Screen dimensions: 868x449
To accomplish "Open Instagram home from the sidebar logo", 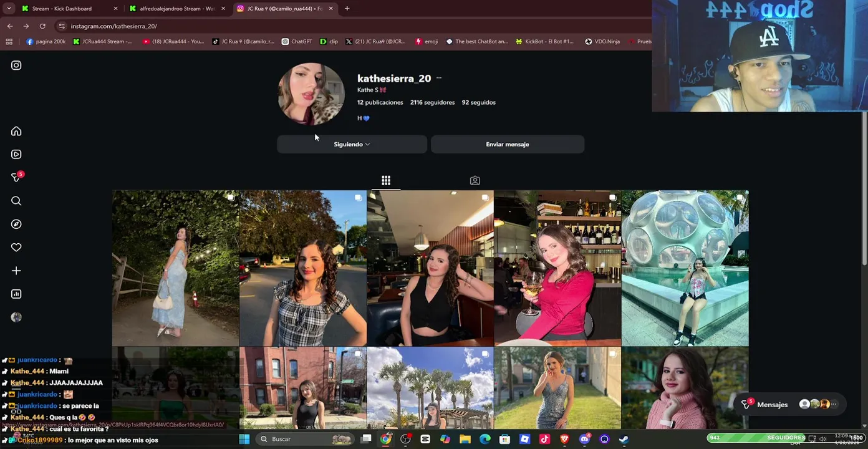I will click(x=16, y=65).
